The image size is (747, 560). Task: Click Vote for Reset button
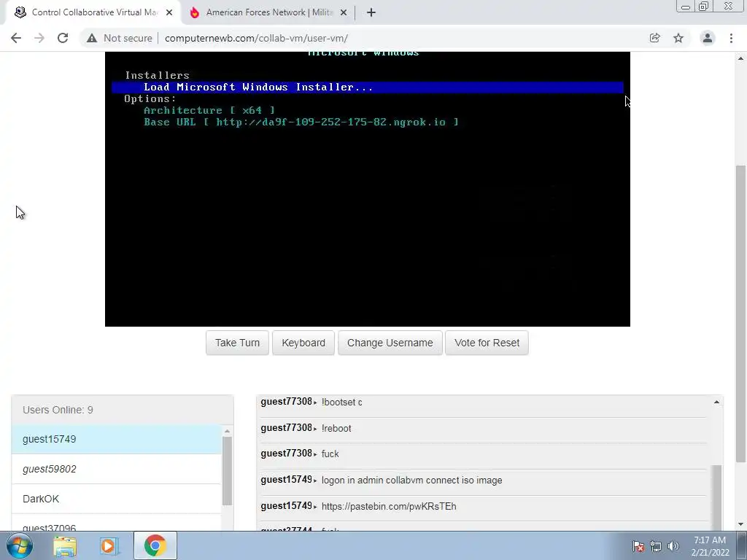click(x=487, y=343)
